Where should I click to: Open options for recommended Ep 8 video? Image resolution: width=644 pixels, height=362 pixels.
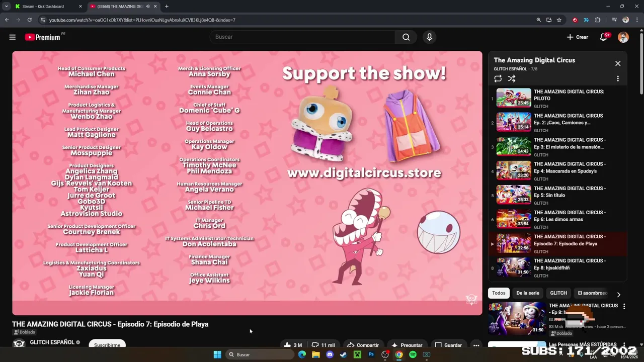624,306
